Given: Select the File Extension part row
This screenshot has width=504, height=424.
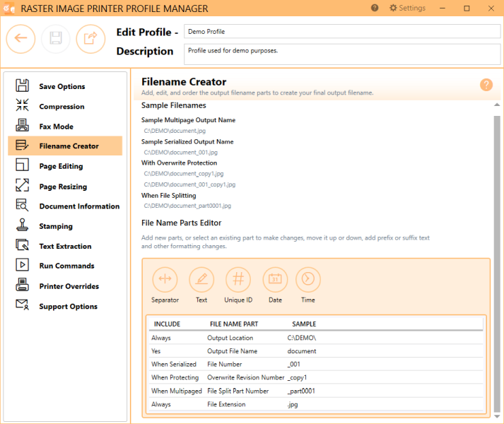Looking at the screenshot, I should point(316,404).
